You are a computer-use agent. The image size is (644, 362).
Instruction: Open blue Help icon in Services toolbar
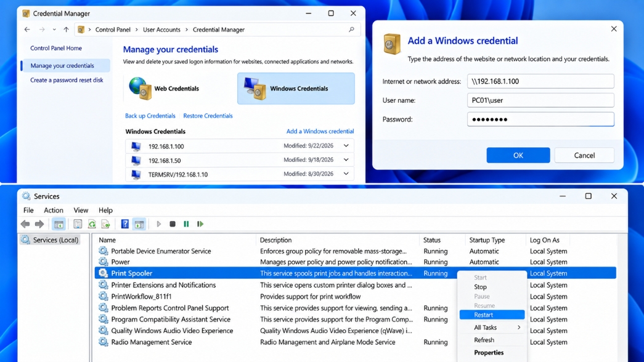tap(125, 224)
